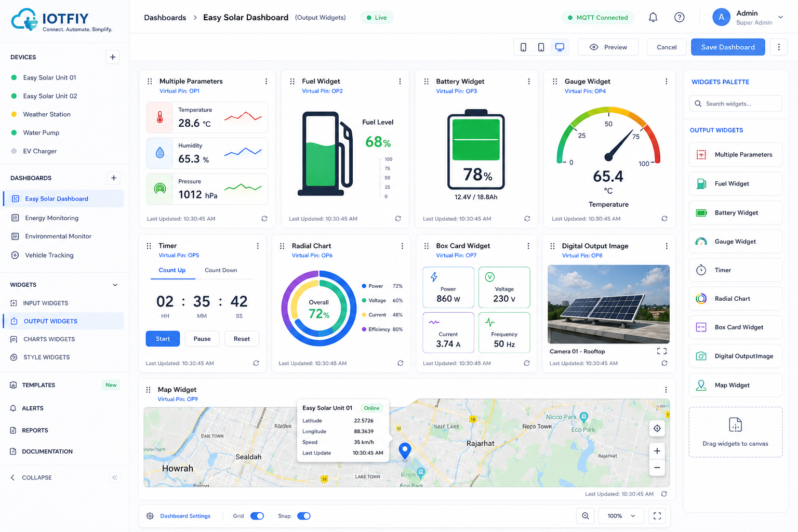Select Map Widget in the palette
The width and height of the screenshot is (798, 532).
point(736,385)
